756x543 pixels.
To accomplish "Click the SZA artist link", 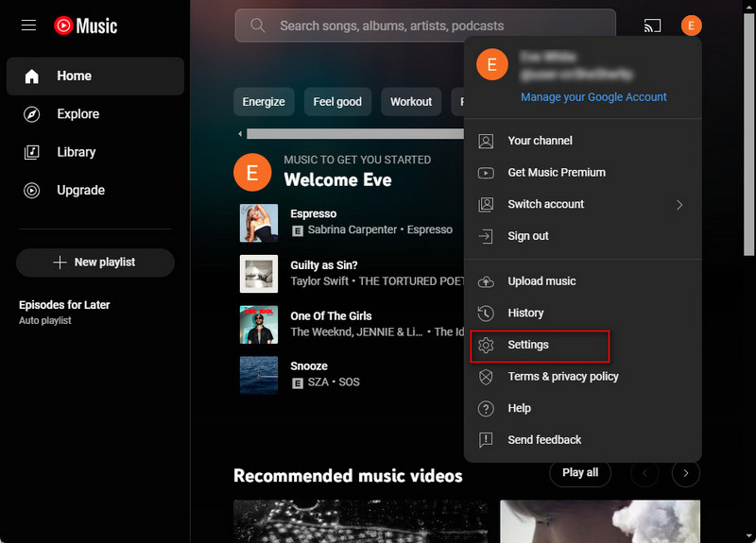I will 318,382.
